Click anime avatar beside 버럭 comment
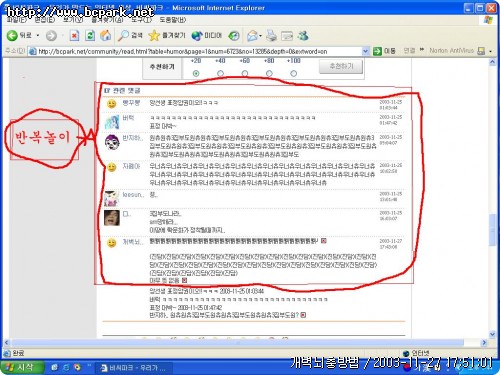Screen dimensions: 500x375 point(112,122)
